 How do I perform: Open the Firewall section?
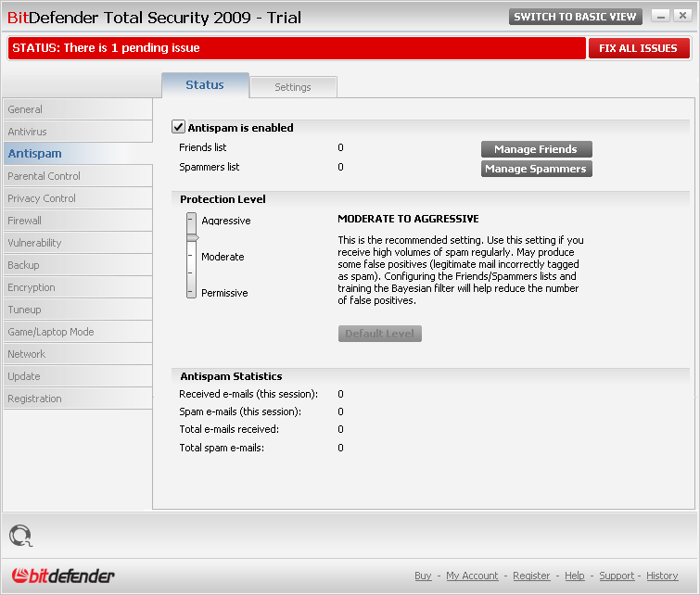point(78,221)
